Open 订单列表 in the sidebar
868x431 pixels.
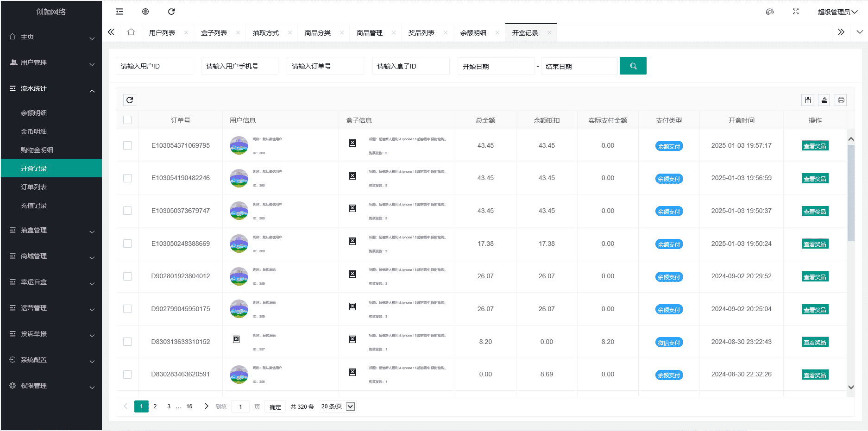point(34,187)
